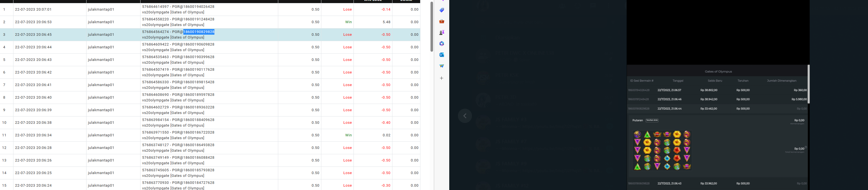Open the Microsoft 365 sidebar icon
Image resolution: width=868 pixels, height=190 pixels.
[441, 43]
